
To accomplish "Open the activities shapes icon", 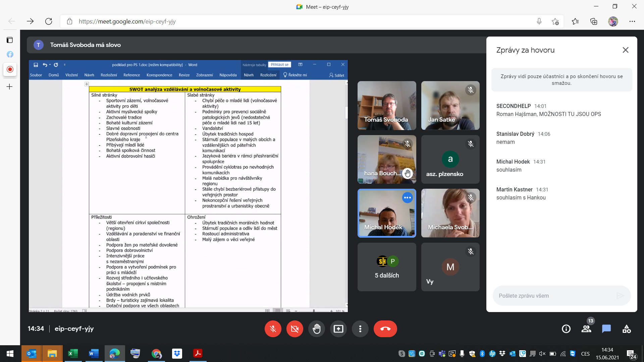I will pyautogui.click(x=626, y=329).
